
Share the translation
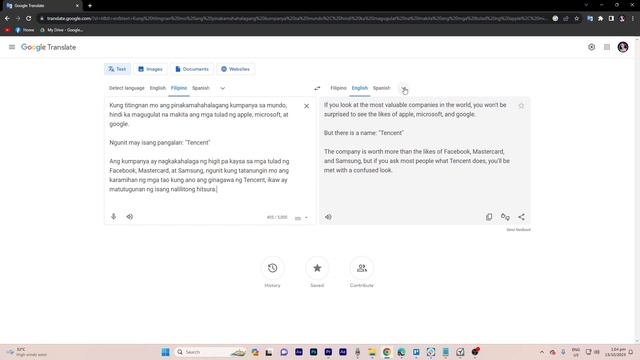pos(521,217)
